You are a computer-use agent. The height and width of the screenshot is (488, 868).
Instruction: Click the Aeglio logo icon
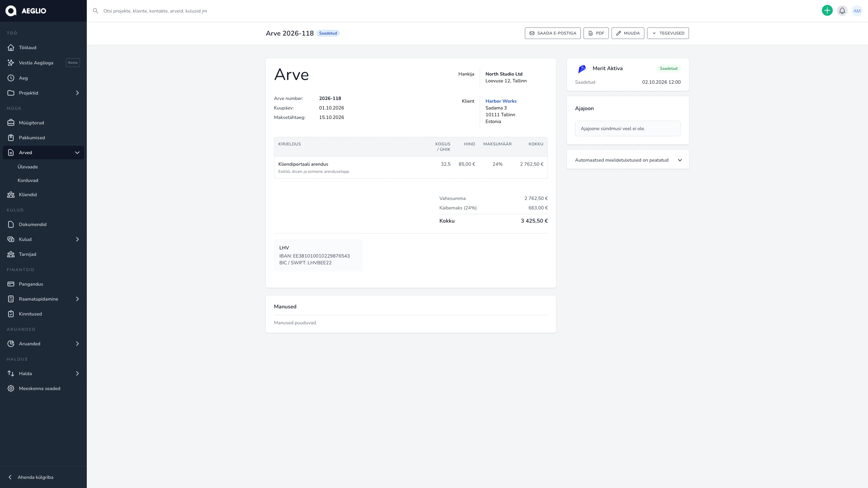[x=11, y=11]
